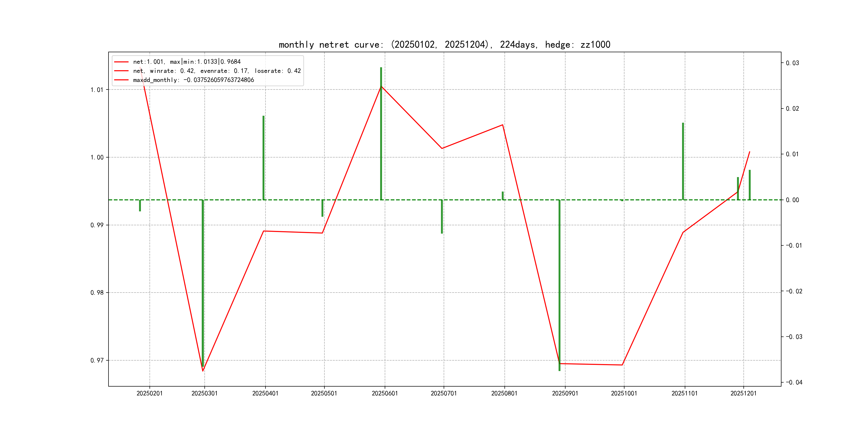Viewport: 868px width, 434px height.
Task: Click the chart title text
Action: (444, 44)
